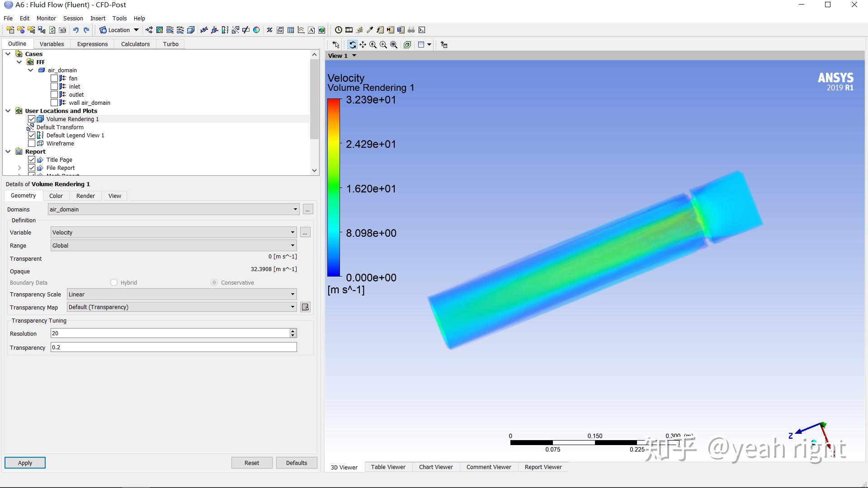The image size is (868, 488).
Task: Uncheck Volume Rendering 1 visibility
Action: (32, 119)
